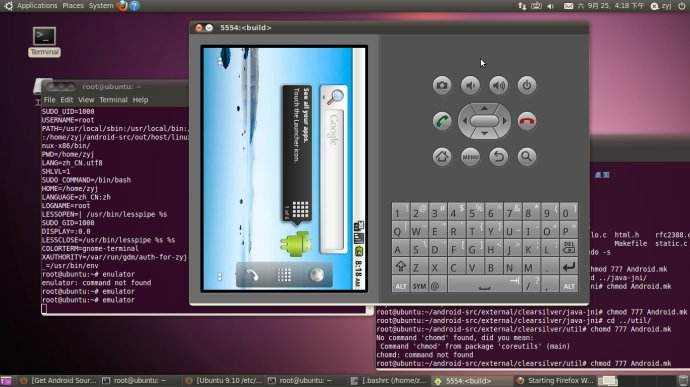The image size is (690, 387).
Task: Switch to 'Ubuntu 9.10 /etc/...' taskbar window
Action: pyautogui.click(x=223, y=381)
